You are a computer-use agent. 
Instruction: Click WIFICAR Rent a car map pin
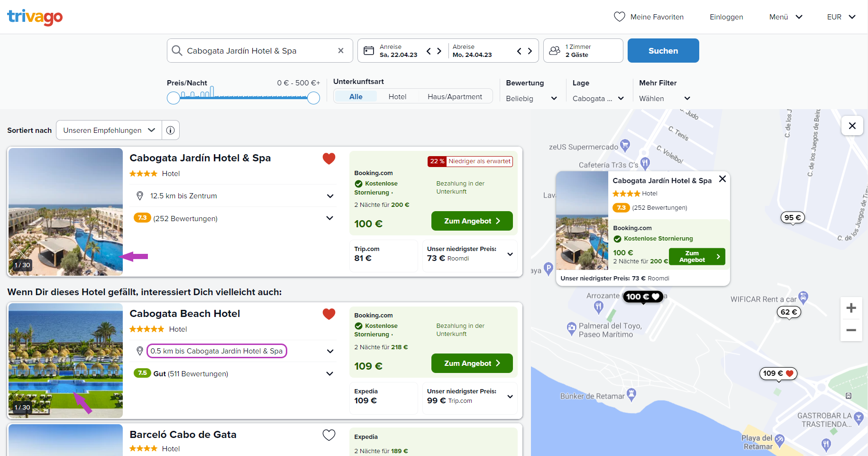point(803,298)
